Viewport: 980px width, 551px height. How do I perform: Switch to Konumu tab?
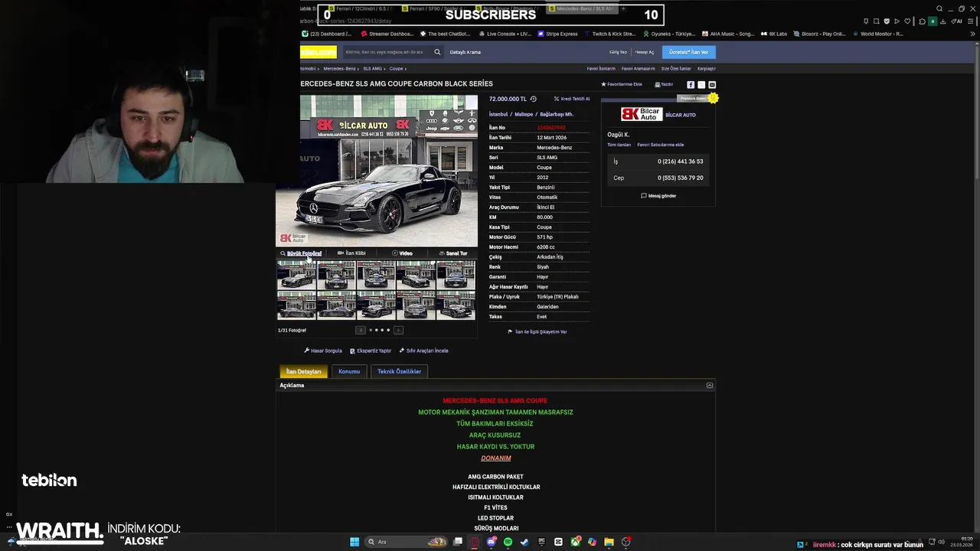click(349, 371)
